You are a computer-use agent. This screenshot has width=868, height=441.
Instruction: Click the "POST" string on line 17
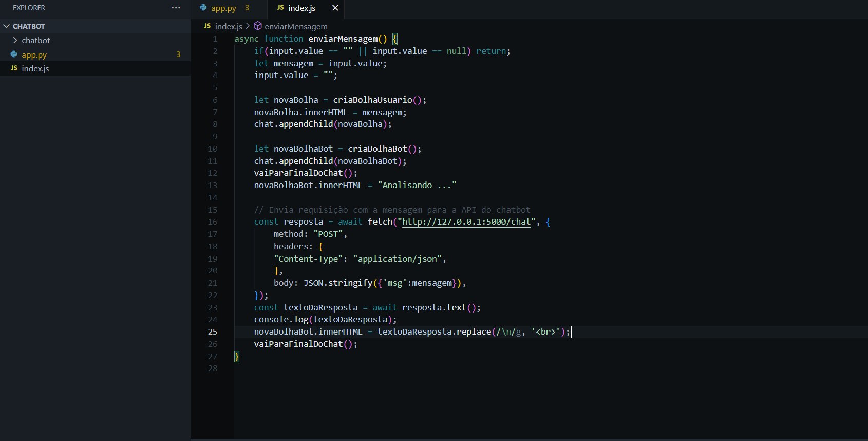click(328, 234)
